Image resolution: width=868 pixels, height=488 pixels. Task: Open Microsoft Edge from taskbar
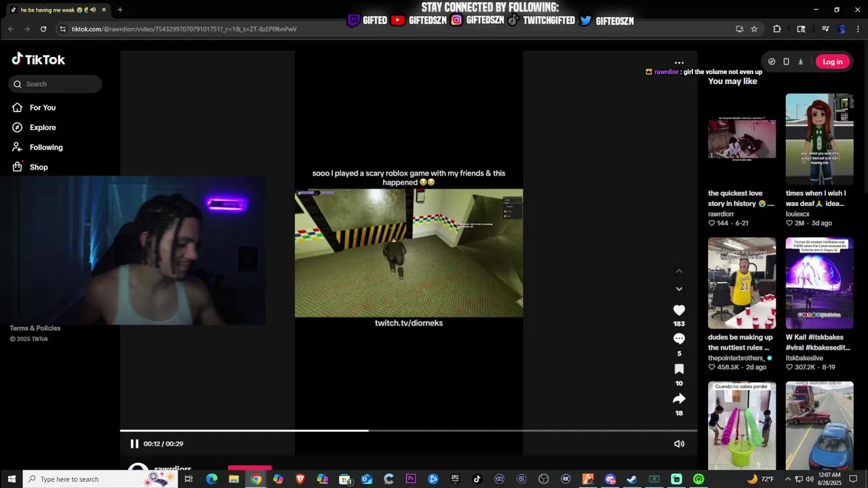coord(212,479)
